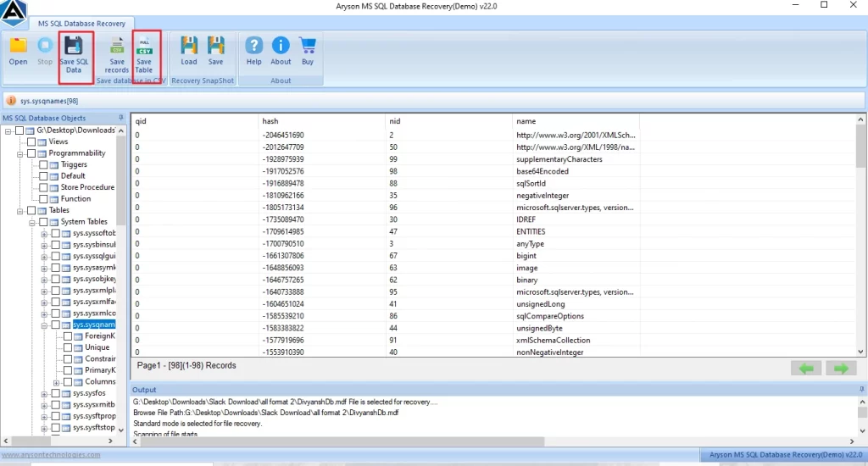Check the Default checkbox

point(44,176)
